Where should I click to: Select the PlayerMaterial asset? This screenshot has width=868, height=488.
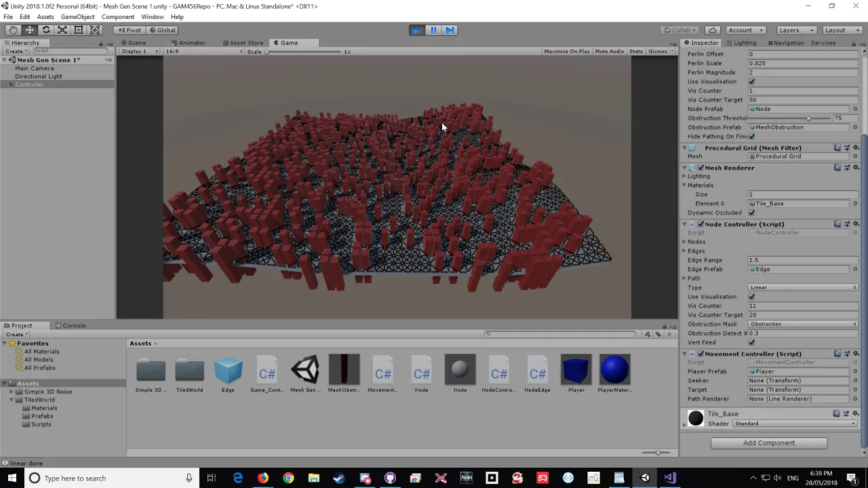click(614, 373)
